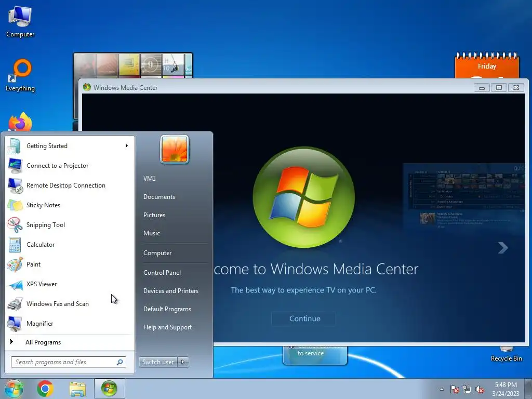This screenshot has height=399, width=532.
Task: Open the Calculator icon
Action: (15, 245)
